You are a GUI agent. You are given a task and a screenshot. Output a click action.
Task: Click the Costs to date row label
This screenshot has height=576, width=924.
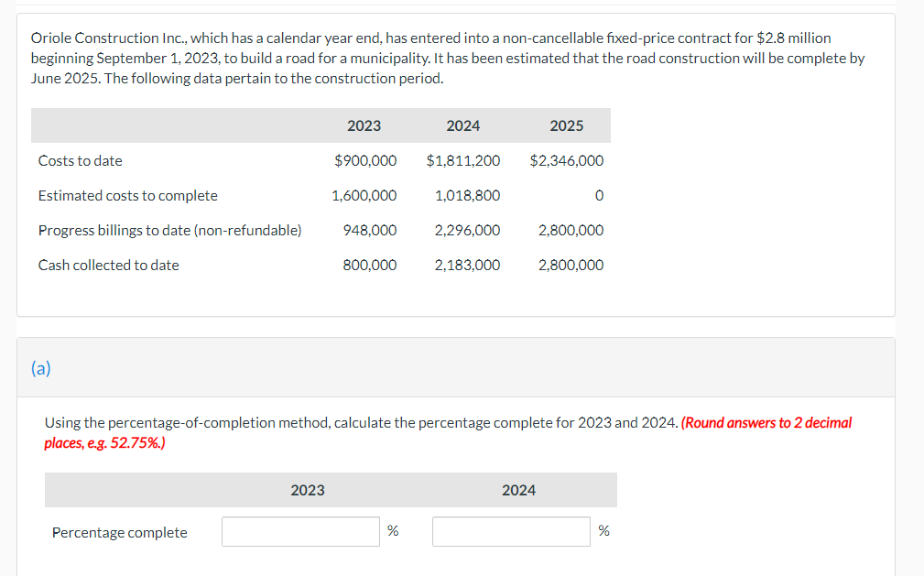80,160
